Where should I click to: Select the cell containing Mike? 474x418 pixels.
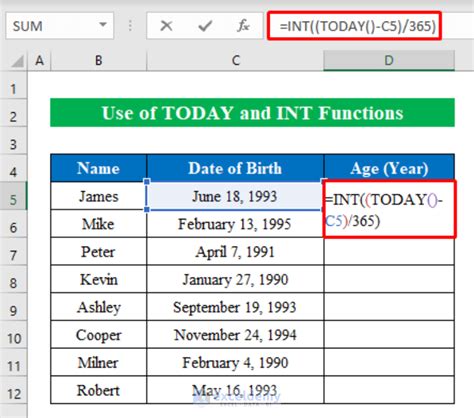pyautogui.click(x=98, y=224)
